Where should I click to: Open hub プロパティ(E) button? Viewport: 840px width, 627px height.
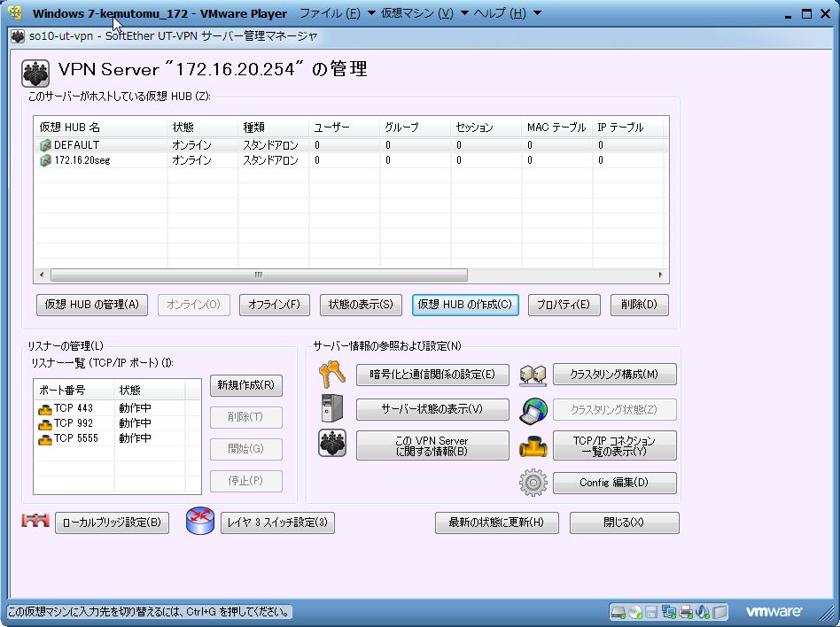coord(564,305)
